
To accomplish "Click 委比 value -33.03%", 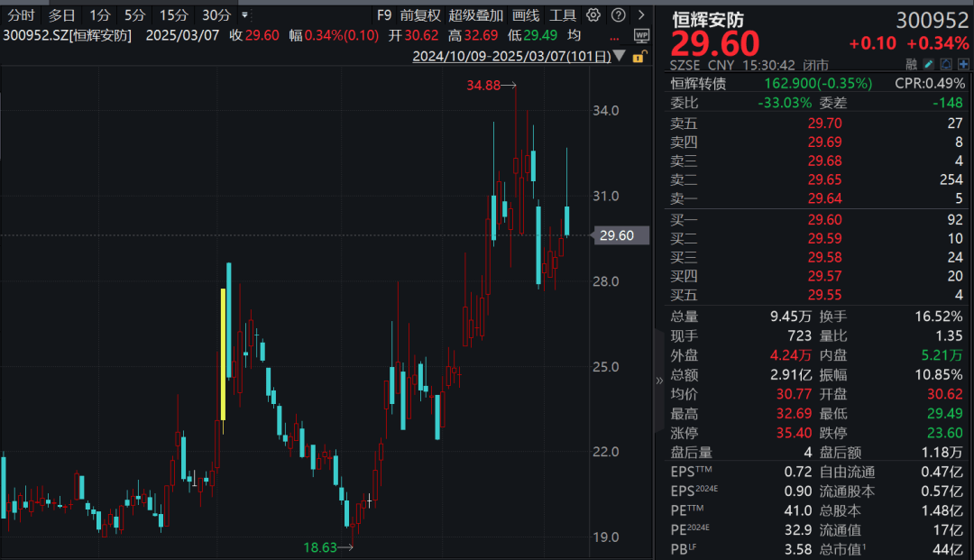I will point(785,103).
